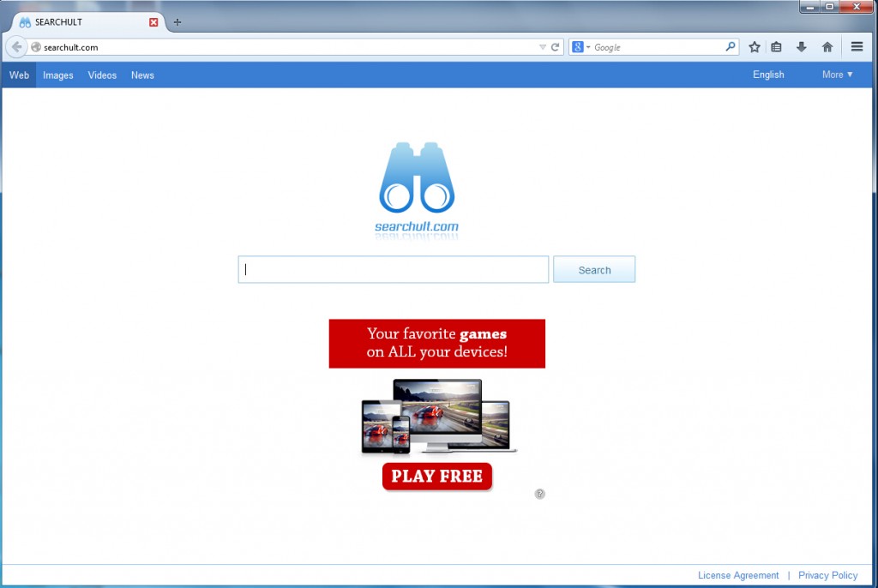Open the Privacy Policy link
Viewport: 878px width, 588px height.
tap(827, 575)
